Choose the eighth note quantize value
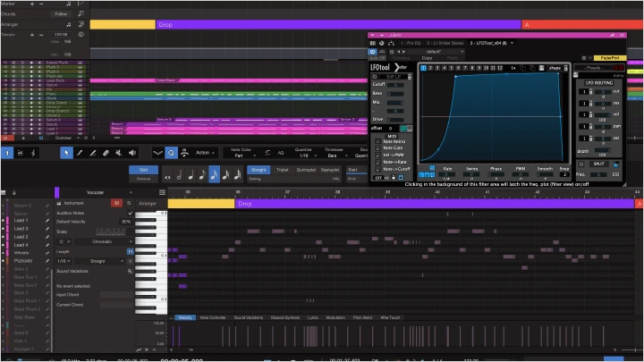The image size is (644, 362). (202, 175)
